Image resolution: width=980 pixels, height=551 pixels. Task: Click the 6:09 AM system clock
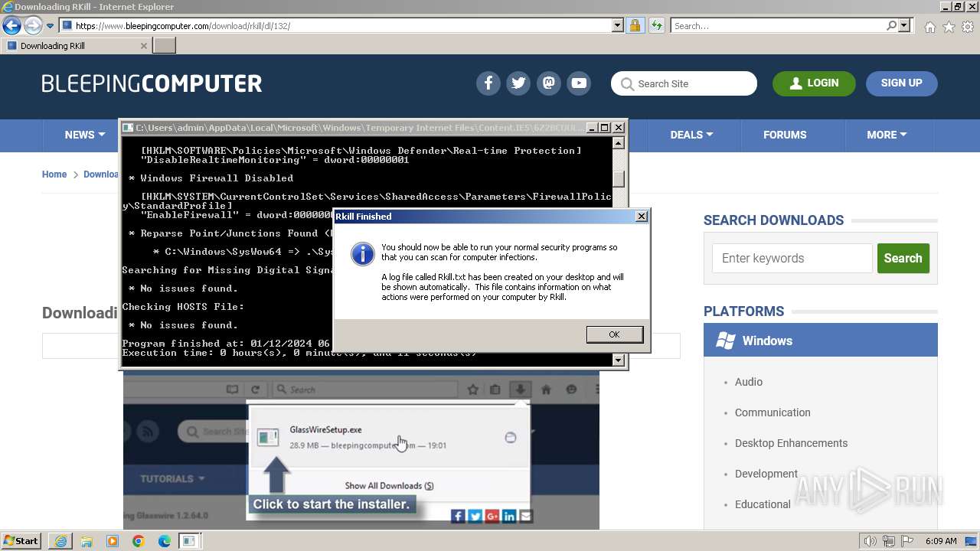[941, 541]
